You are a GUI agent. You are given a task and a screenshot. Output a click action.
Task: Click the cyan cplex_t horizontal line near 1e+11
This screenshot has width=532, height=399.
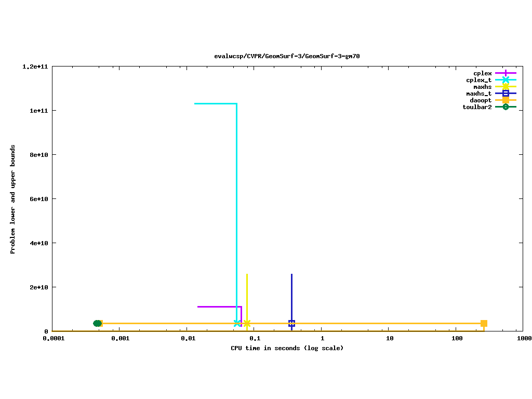click(x=215, y=103)
